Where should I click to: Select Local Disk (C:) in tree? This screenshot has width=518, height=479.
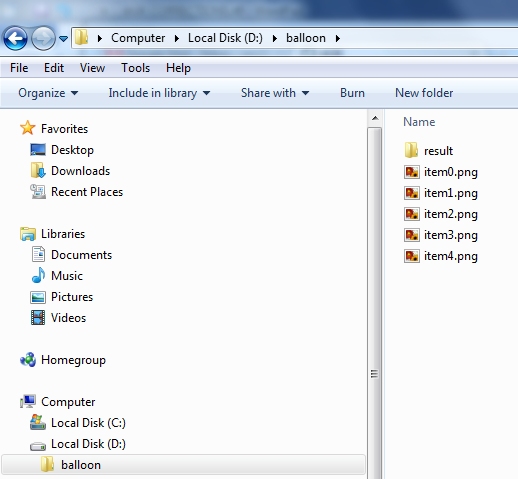click(88, 423)
